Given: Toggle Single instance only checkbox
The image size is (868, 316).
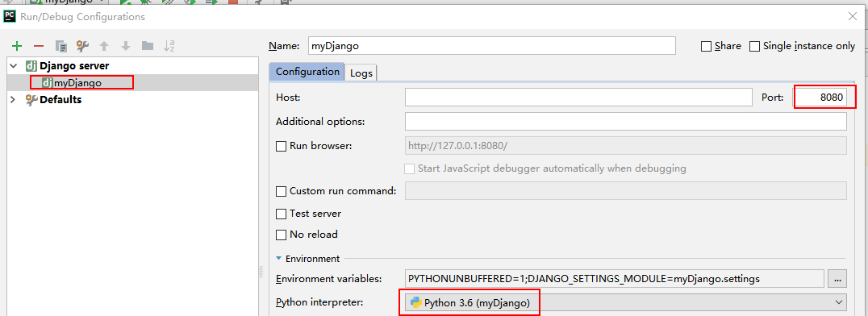Looking at the screenshot, I should (754, 47).
